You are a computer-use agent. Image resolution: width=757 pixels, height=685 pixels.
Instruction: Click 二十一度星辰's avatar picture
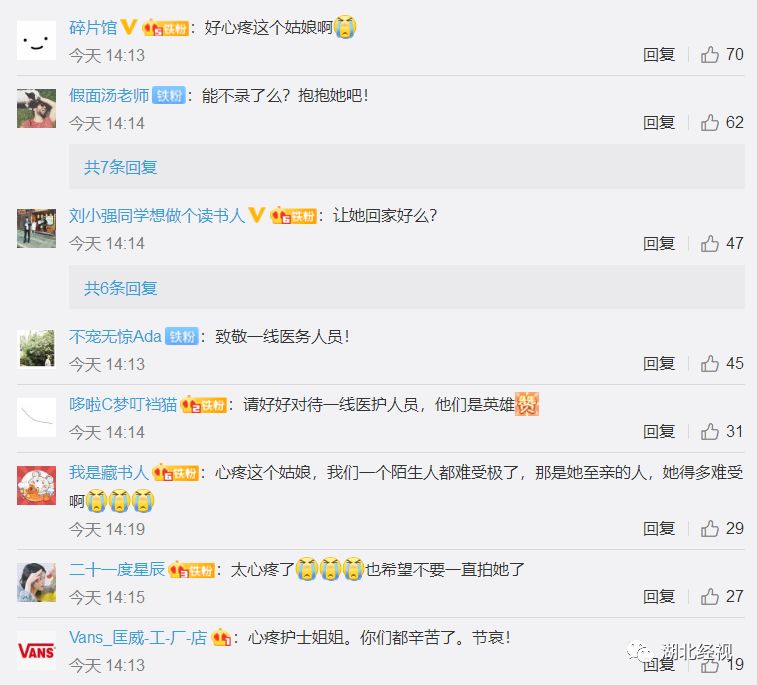(x=36, y=582)
